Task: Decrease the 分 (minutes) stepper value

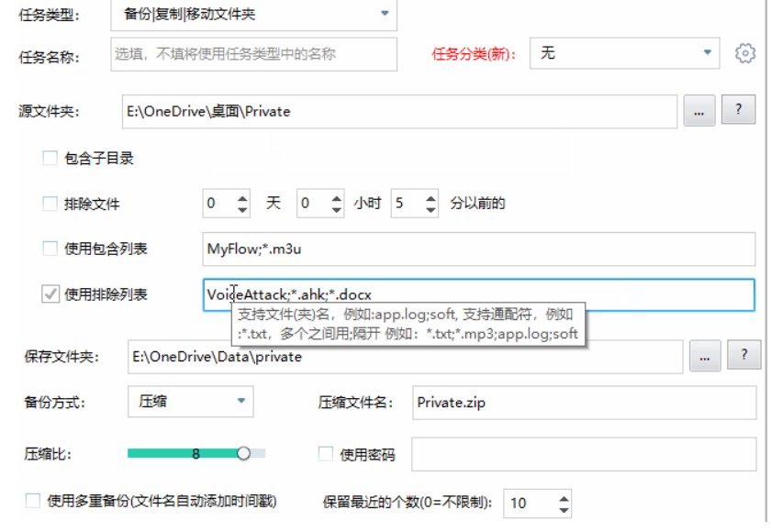Action: click(x=431, y=207)
